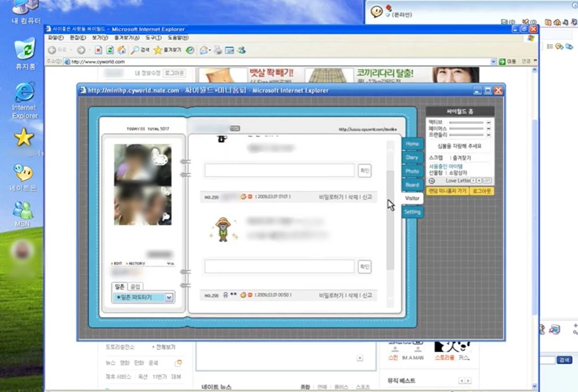Play Love Letter music track
Screen dimensions: 578x392
coord(473,181)
